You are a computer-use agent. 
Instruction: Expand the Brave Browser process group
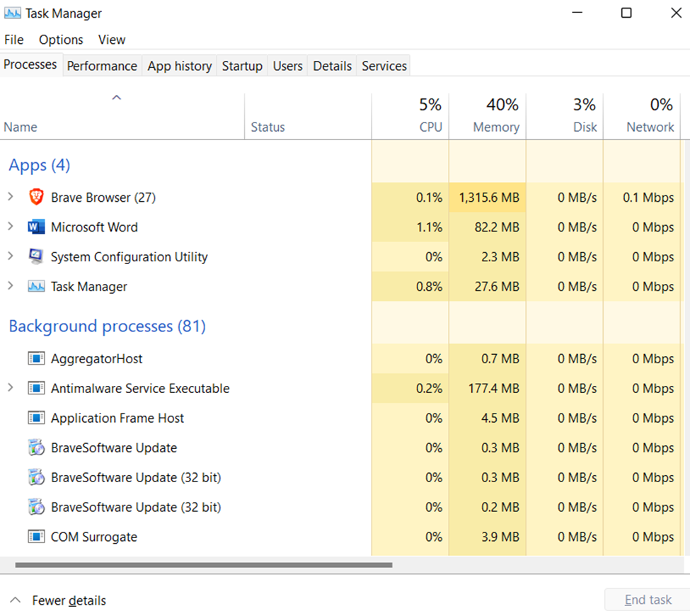tap(10, 198)
